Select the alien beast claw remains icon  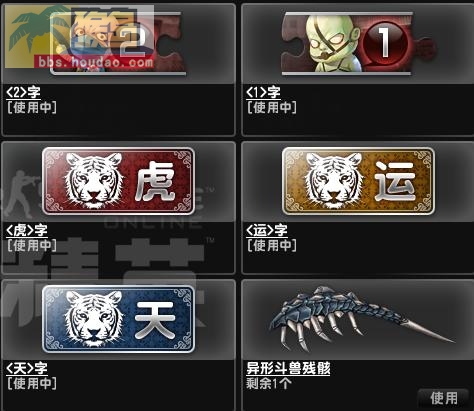(362, 318)
